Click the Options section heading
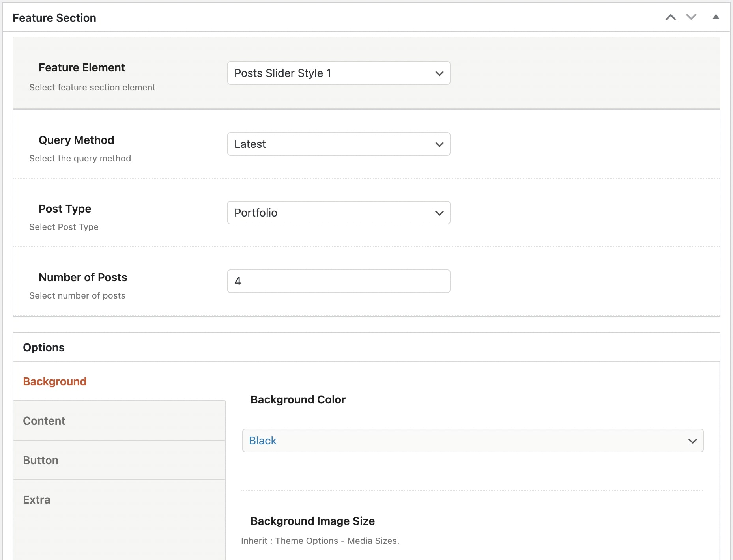Image resolution: width=733 pixels, height=560 pixels. tap(44, 347)
